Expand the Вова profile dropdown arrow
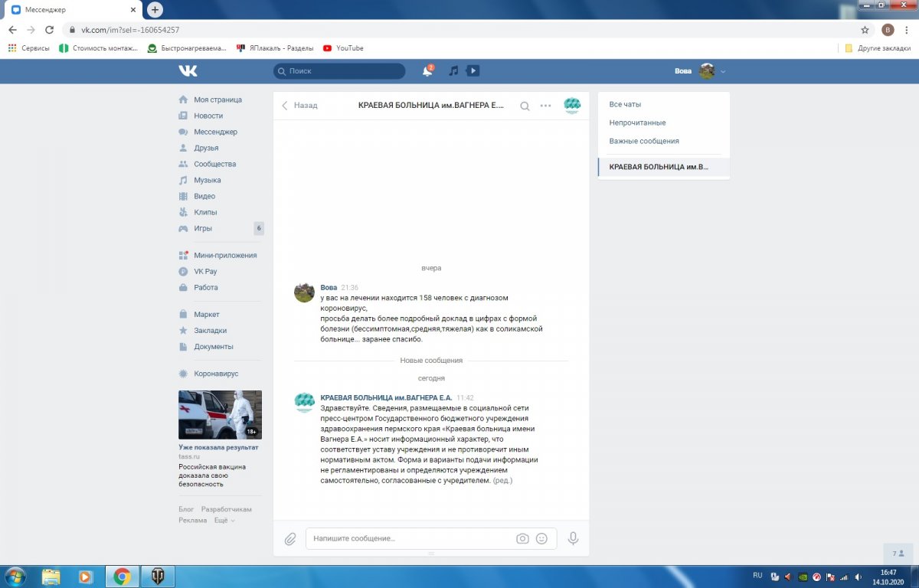Image resolution: width=919 pixels, height=588 pixels. tap(723, 71)
